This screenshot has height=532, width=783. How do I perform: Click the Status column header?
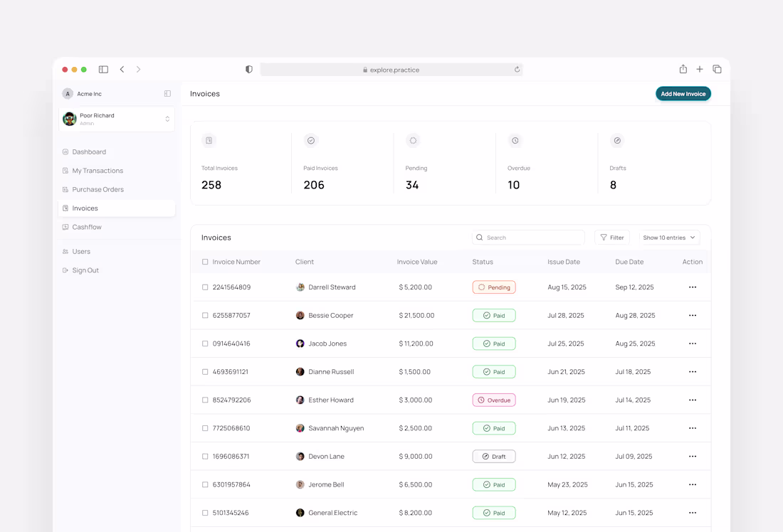[x=483, y=262]
